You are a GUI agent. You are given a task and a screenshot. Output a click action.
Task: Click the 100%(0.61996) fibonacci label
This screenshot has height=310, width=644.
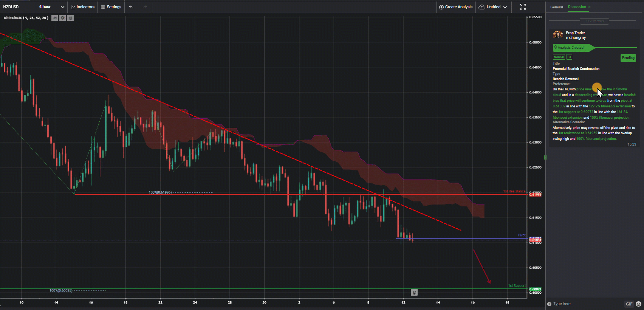(160, 192)
